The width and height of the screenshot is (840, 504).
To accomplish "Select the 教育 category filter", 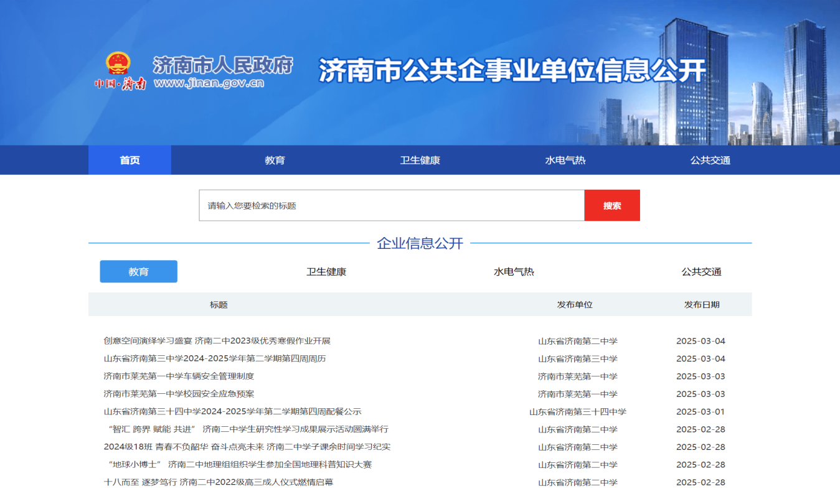I will tap(138, 271).
